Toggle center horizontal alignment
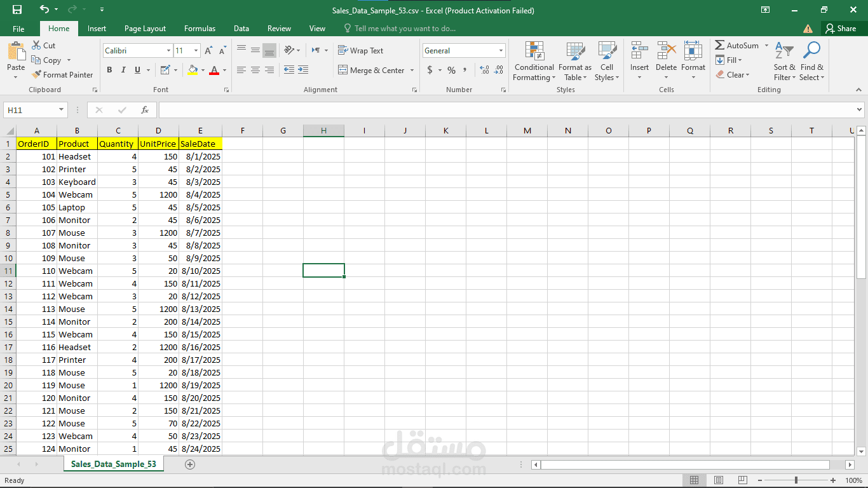Image resolution: width=868 pixels, height=488 pixels. 255,70
